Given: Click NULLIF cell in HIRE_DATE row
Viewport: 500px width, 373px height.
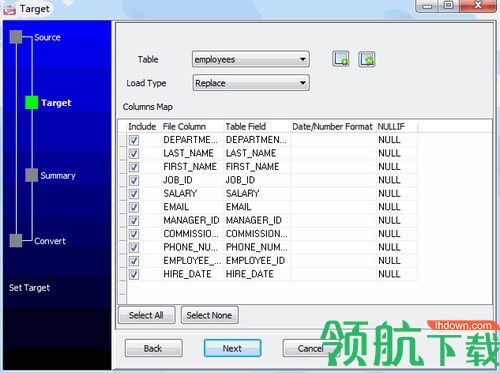Looking at the screenshot, I should click(397, 274).
